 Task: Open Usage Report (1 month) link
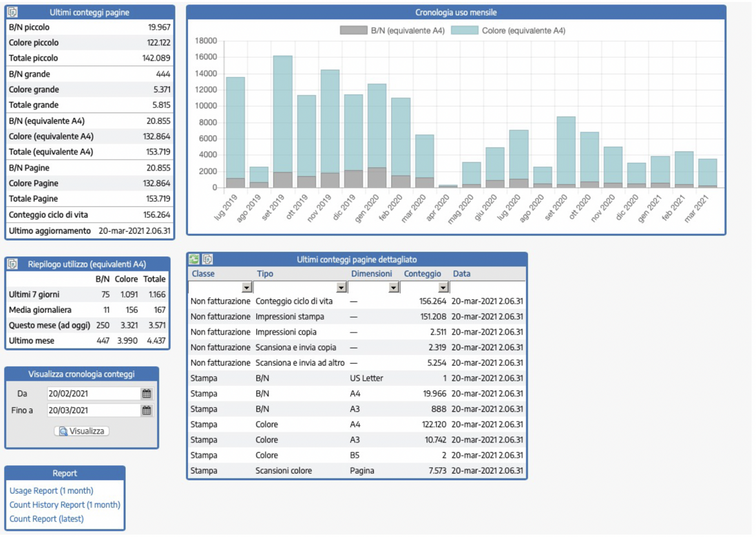pyautogui.click(x=51, y=490)
